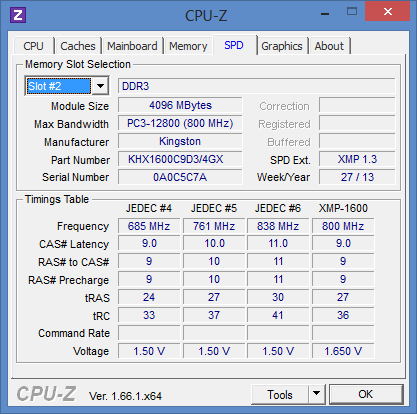Switch to the CPU tab
Screen dimensions: 417x414
click(33, 46)
